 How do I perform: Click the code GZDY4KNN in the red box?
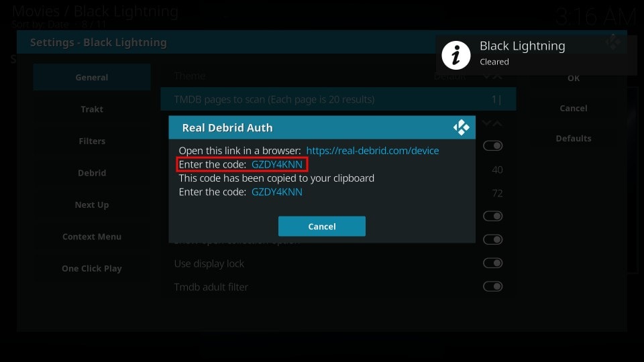pyautogui.click(x=277, y=165)
